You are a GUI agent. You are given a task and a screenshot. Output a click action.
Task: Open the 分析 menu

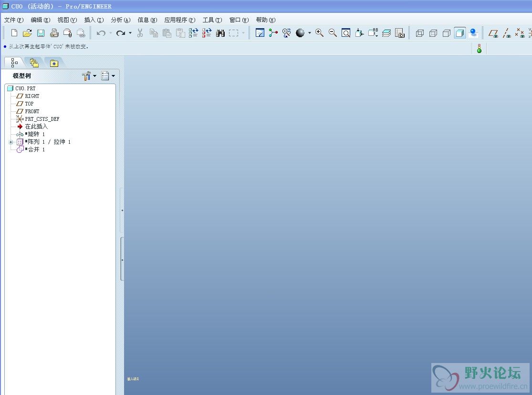click(120, 20)
